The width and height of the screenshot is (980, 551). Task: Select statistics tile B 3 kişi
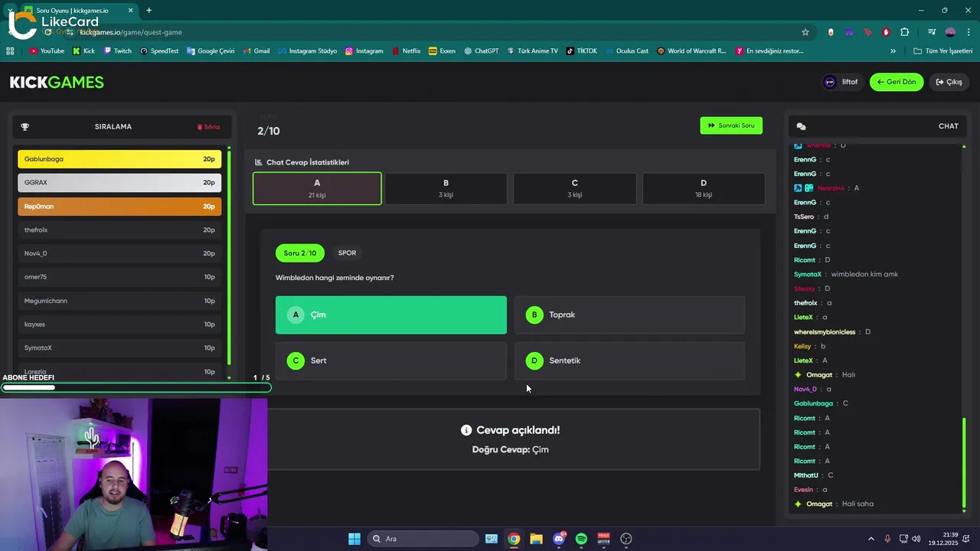coord(446,188)
